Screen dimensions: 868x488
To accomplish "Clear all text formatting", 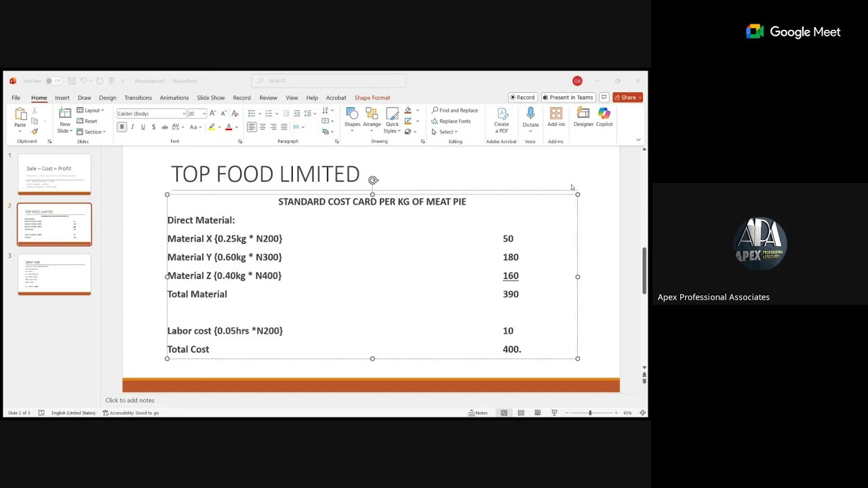I will (x=235, y=113).
